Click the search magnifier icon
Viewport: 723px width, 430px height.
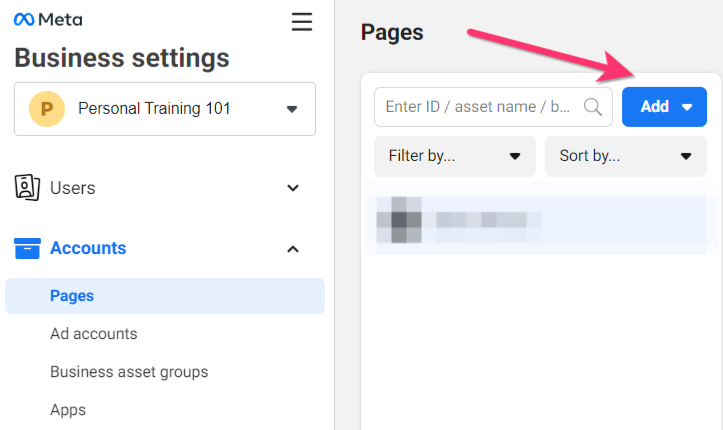pyautogui.click(x=593, y=107)
